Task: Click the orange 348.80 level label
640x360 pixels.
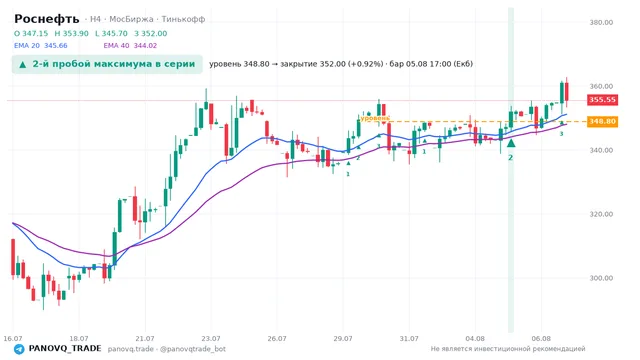Action: tap(602, 122)
